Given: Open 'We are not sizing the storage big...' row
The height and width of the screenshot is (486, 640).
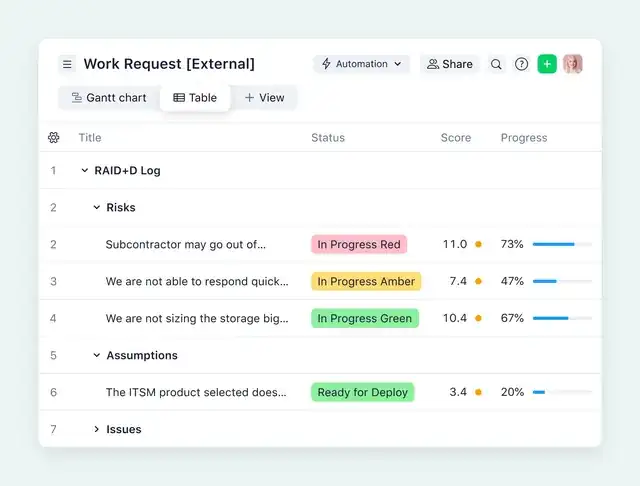Looking at the screenshot, I should click(197, 318).
